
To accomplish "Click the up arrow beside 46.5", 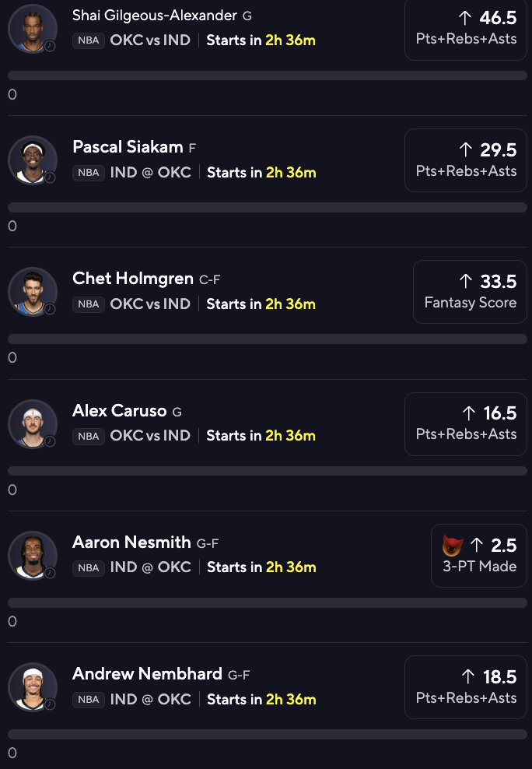I will coord(465,18).
